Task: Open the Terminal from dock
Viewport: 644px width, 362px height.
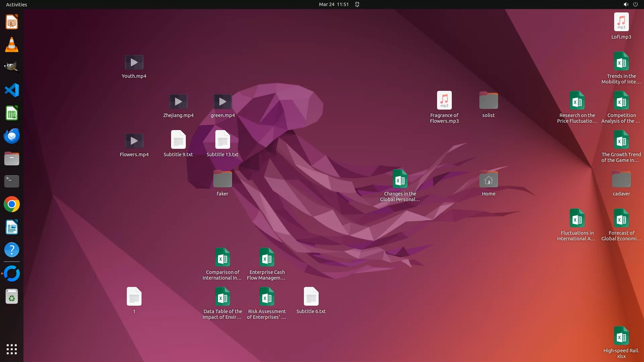Action: [x=12, y=181]
